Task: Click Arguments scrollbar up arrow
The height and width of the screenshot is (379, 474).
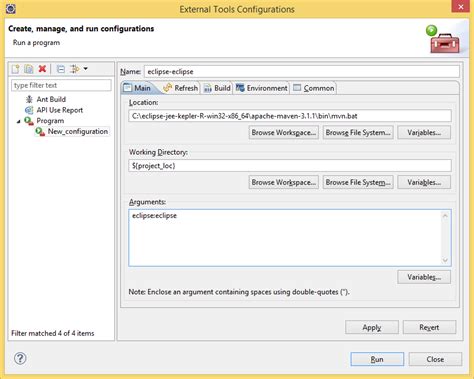Action: [445, 216]
